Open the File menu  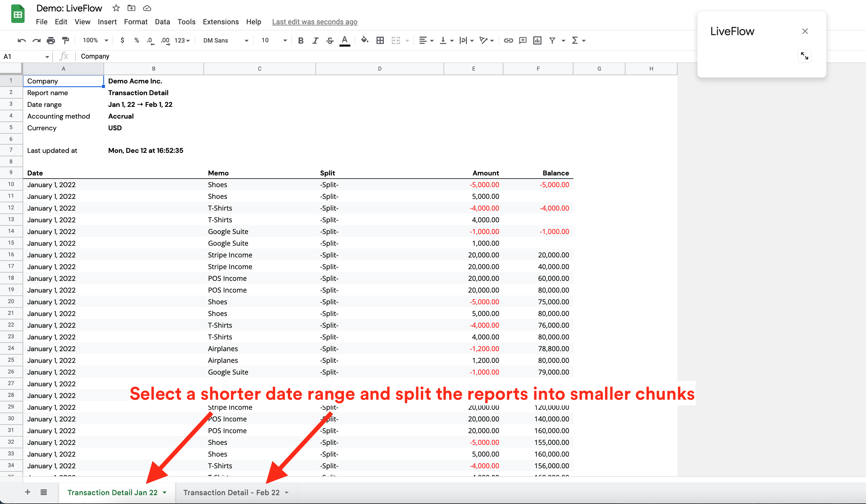pos(41,22)
